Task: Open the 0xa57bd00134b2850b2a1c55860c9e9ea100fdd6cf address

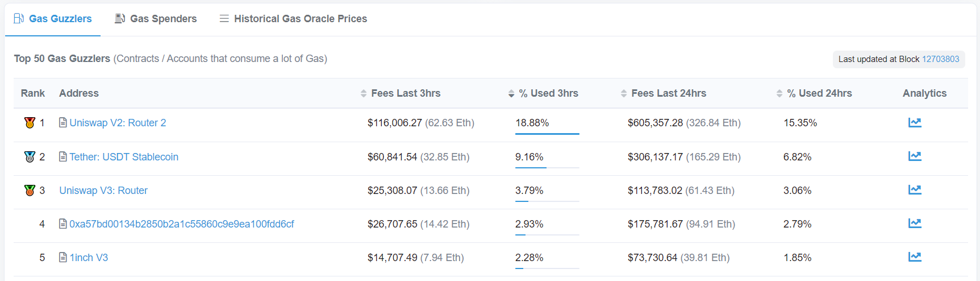Action: (x=182, y=224)
